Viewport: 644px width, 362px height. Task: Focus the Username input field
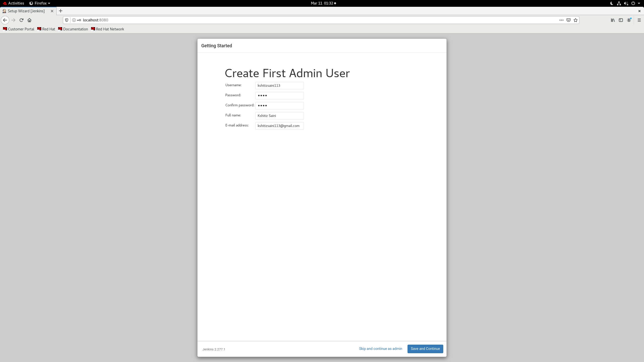click(279, 85)
